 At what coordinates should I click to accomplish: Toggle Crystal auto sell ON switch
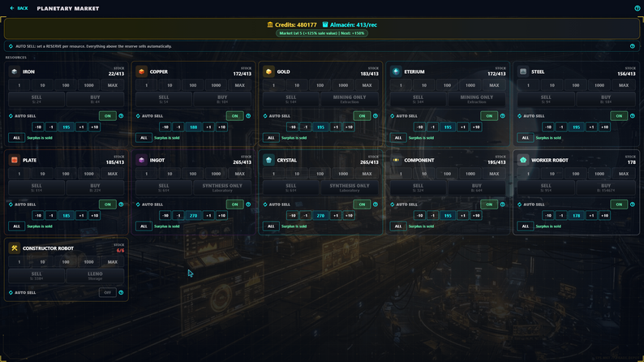(362, 205)
